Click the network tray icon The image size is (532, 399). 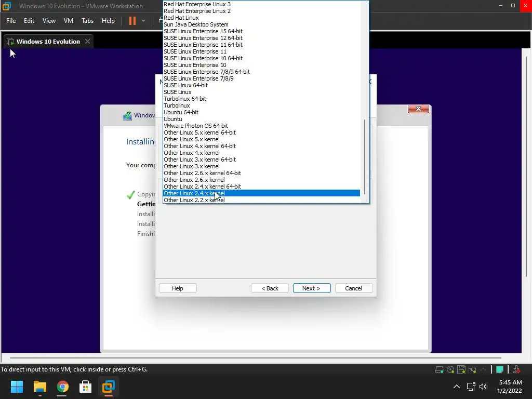(471, 387)
